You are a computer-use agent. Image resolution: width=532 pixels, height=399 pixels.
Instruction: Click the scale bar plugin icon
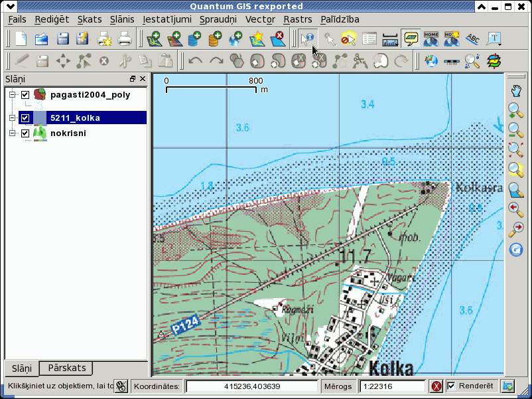pyautogui.click(x=452, y=61)
